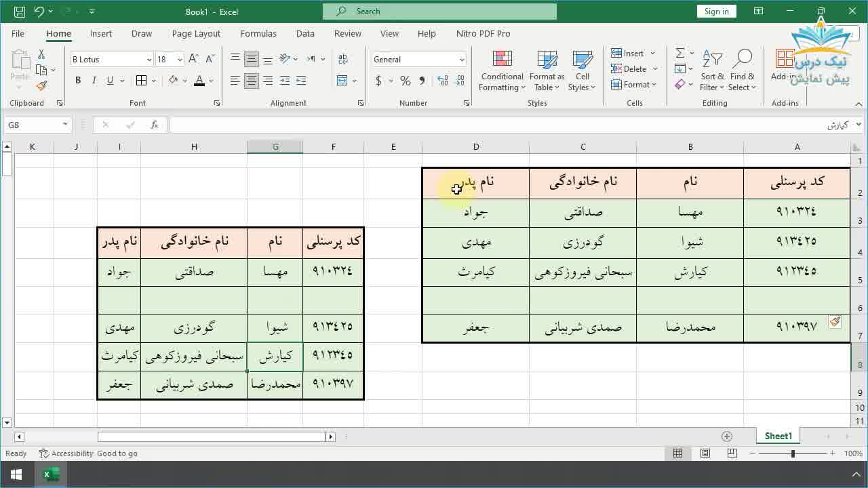Open the Nitro PDF Pro tab
Screen dimensions: 868x488
point(483,33)
